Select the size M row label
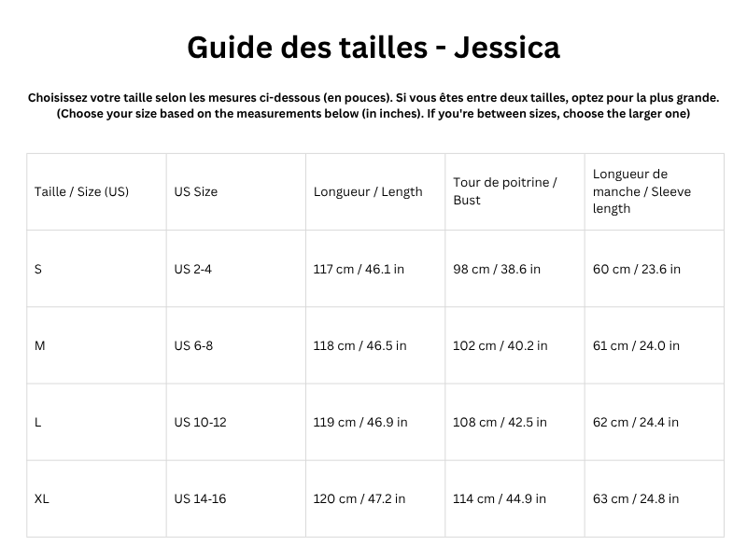747x560 pixels. pyautogui.click(x=40, y=345)
